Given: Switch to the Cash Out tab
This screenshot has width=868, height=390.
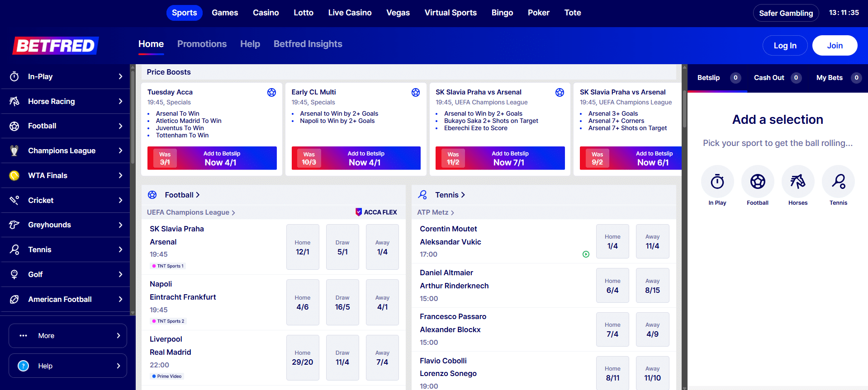Looking at the screenshot, I should 778,78.
